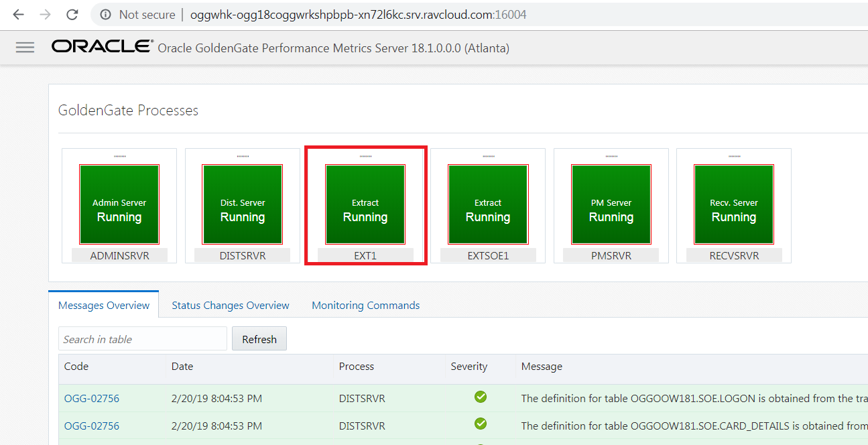Click the date in the CARD_DETAILS row

(x=216, y=426)
